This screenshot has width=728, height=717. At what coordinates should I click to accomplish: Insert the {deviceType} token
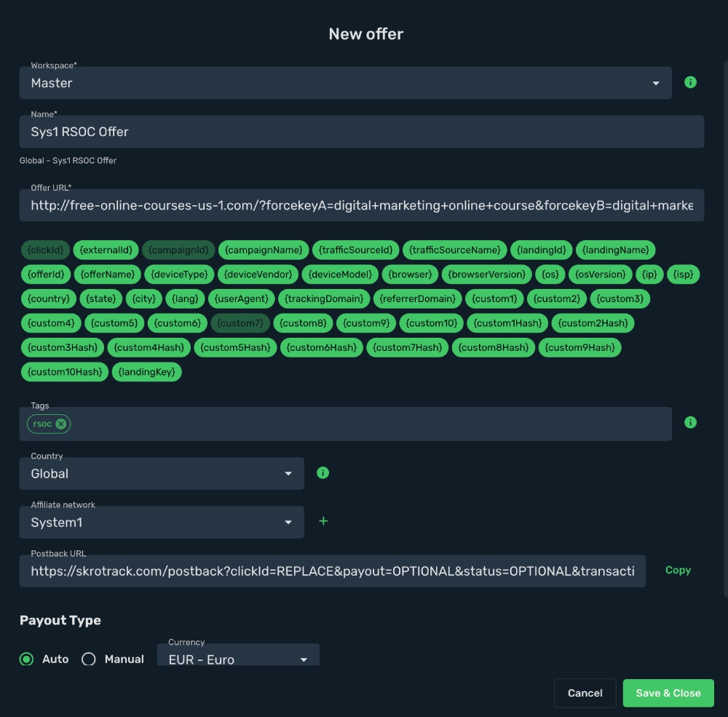point(179,274)
